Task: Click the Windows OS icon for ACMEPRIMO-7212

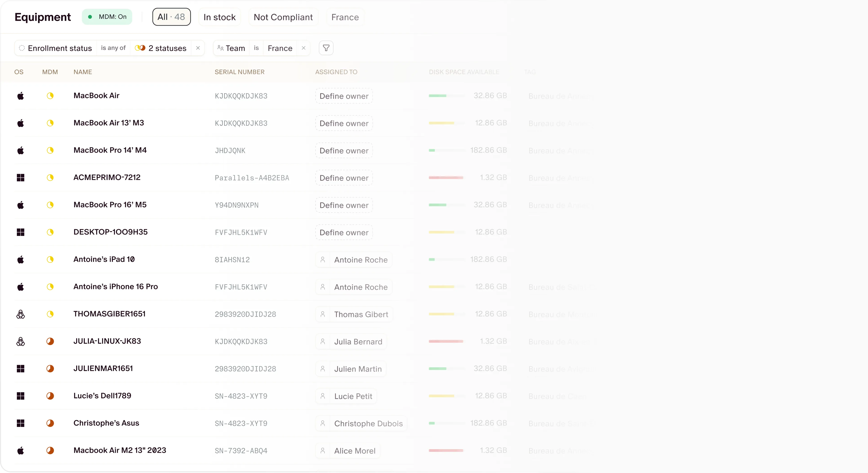Action: [20, 178]
